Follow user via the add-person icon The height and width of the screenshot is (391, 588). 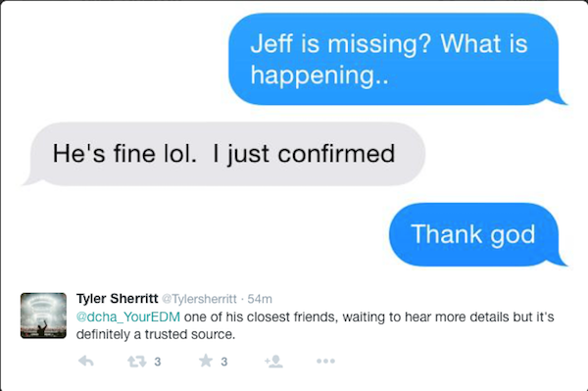click(273, 361)
